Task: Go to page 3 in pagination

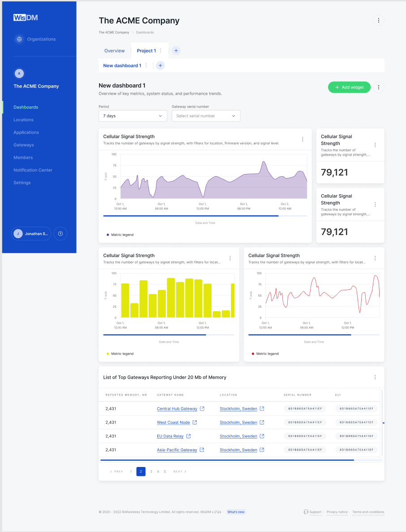Action: click(151, 471)
